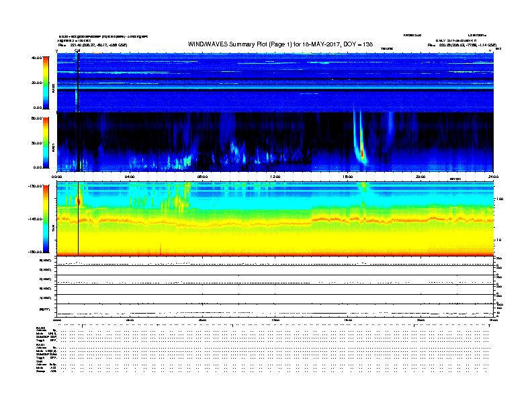This screenshot has height=411, width=532.
Task: Click the position readout at top right of plot
Action: tap(461, 45)
